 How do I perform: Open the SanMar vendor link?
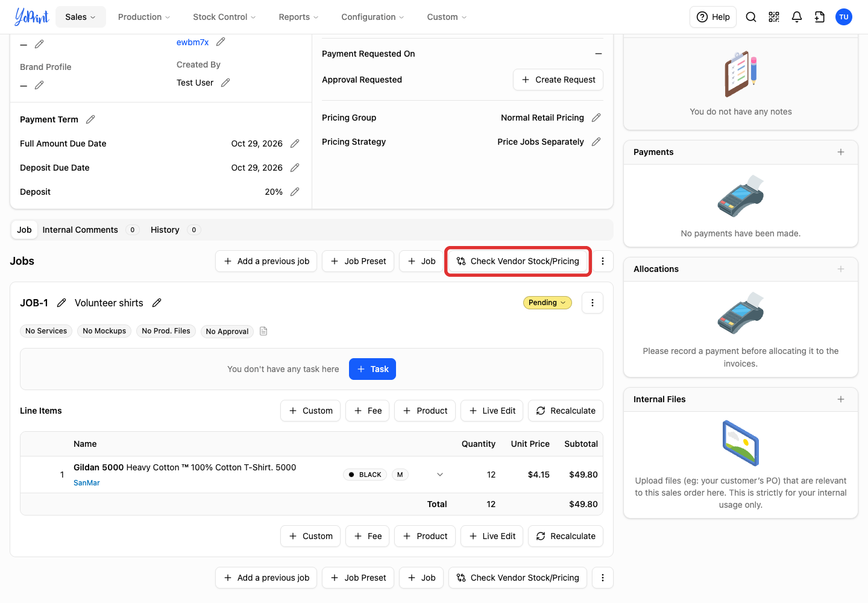point(87,483)
